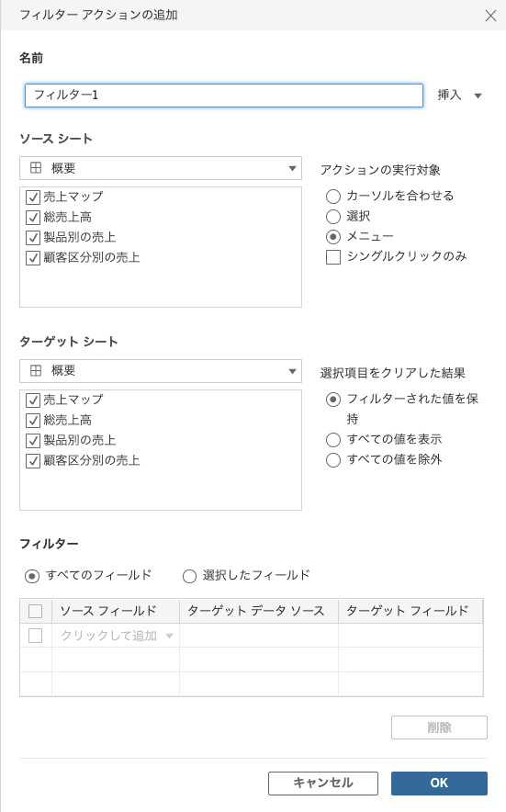Toggle the header checkbox in filter table

(x=35, y=611)
